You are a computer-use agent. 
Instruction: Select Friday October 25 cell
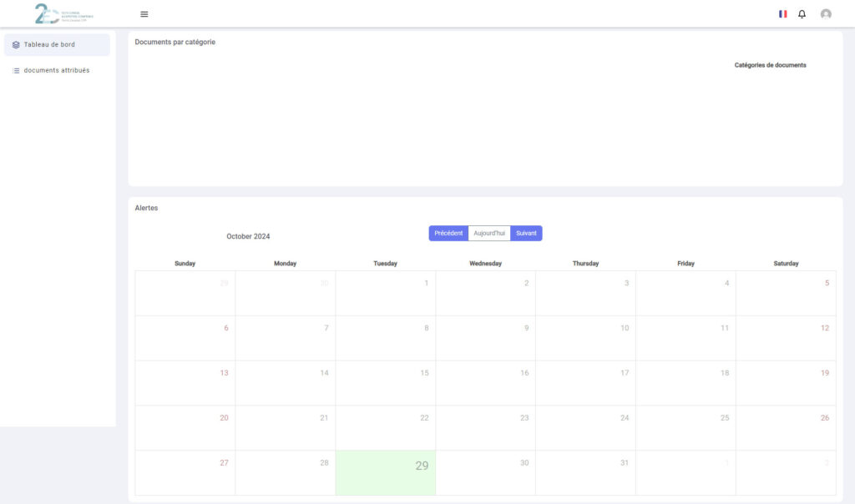click(686, 428)
